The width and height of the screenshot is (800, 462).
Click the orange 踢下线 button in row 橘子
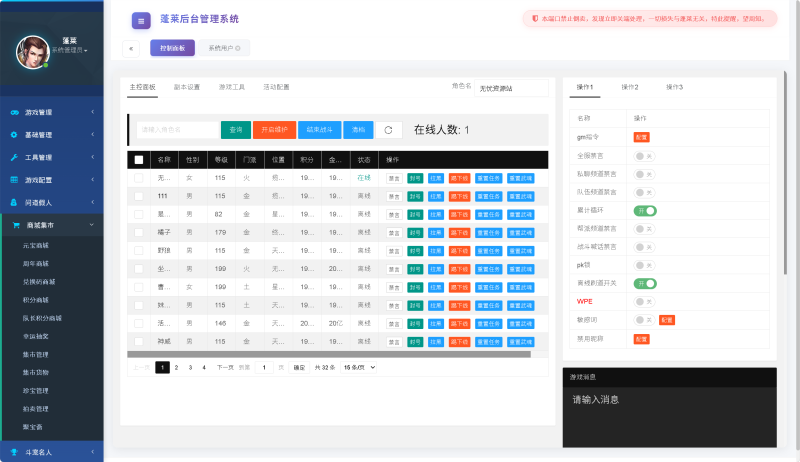click(x=459, y=233)
